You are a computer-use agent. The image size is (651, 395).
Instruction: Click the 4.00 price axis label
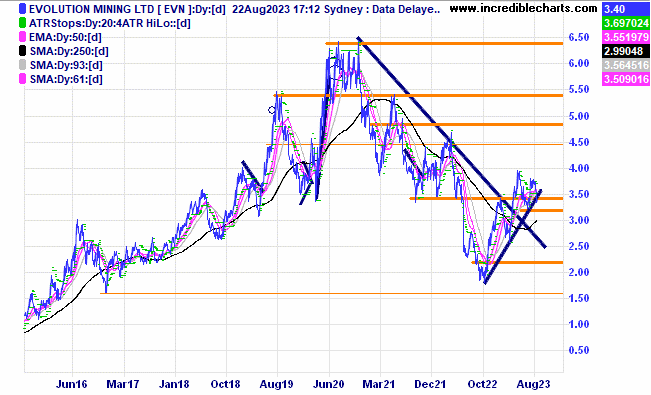pos(579,168)
